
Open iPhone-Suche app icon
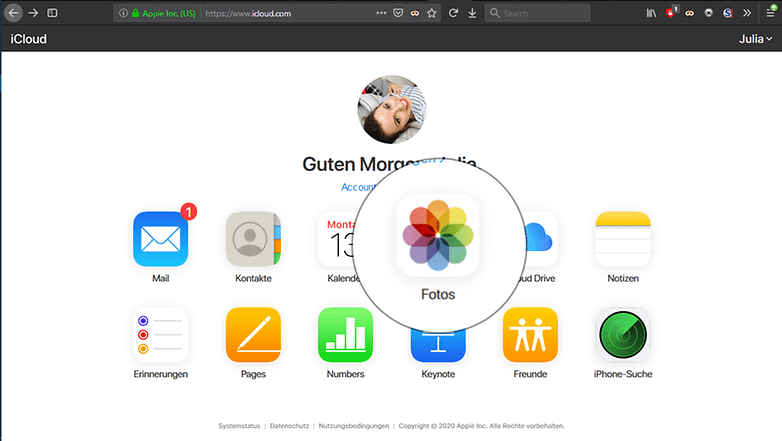tap(623, 335)
